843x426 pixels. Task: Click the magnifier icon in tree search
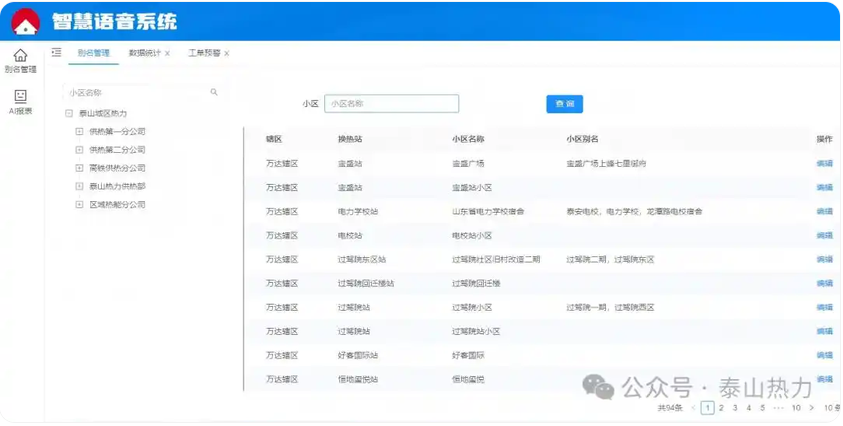click(x=214, y=92)
